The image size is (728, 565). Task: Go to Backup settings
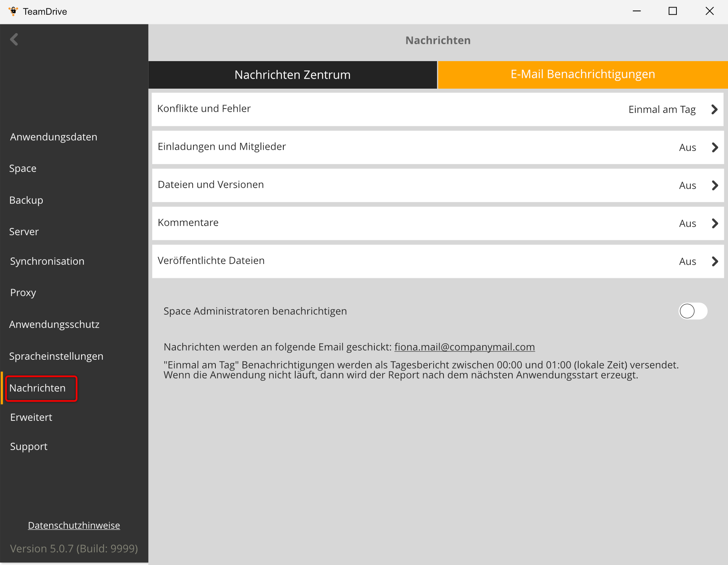[x=26, y=200]
